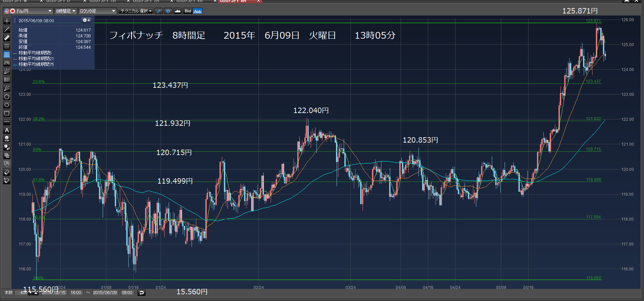Select the crosshair cursor tool

point(7,21)
